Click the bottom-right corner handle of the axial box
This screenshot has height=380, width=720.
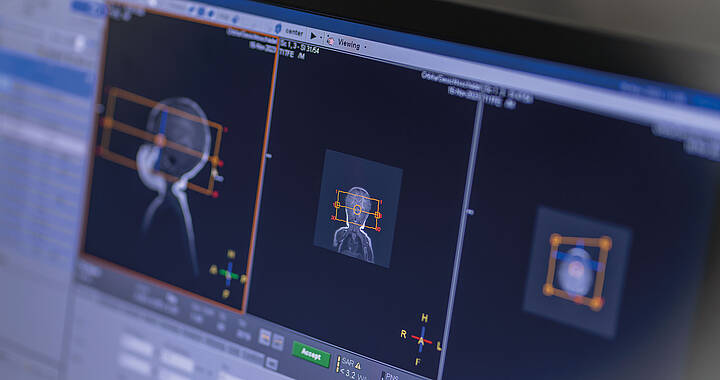(596, 303)
